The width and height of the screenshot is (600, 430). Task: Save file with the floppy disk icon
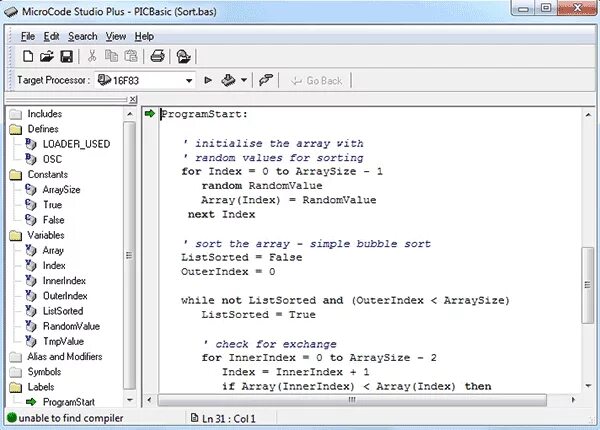67,57
